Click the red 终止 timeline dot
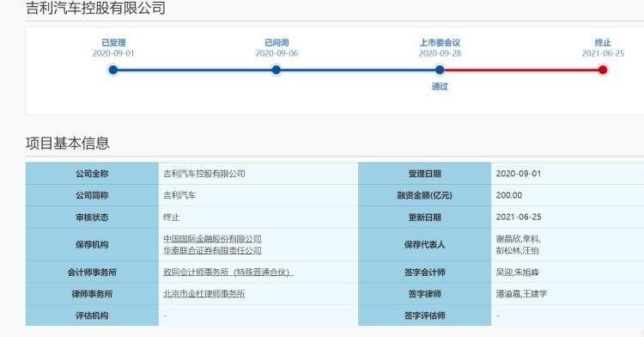Viewport: 644px width, 337px height. click(603, 70)
